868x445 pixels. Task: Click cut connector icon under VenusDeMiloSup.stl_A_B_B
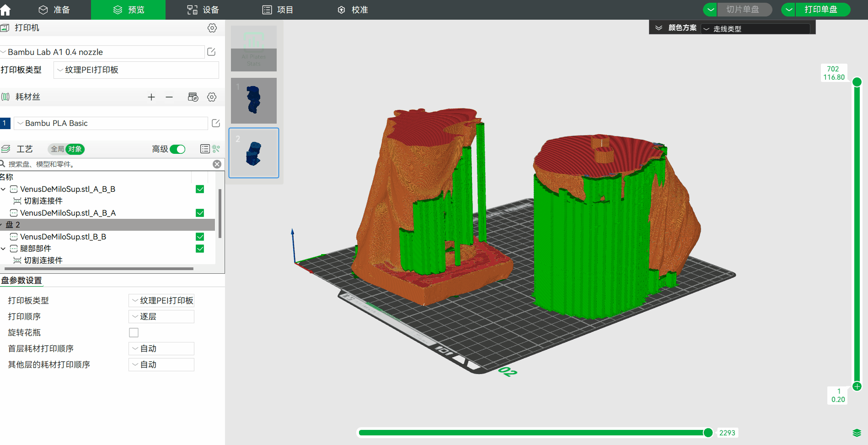pos(17,201)
